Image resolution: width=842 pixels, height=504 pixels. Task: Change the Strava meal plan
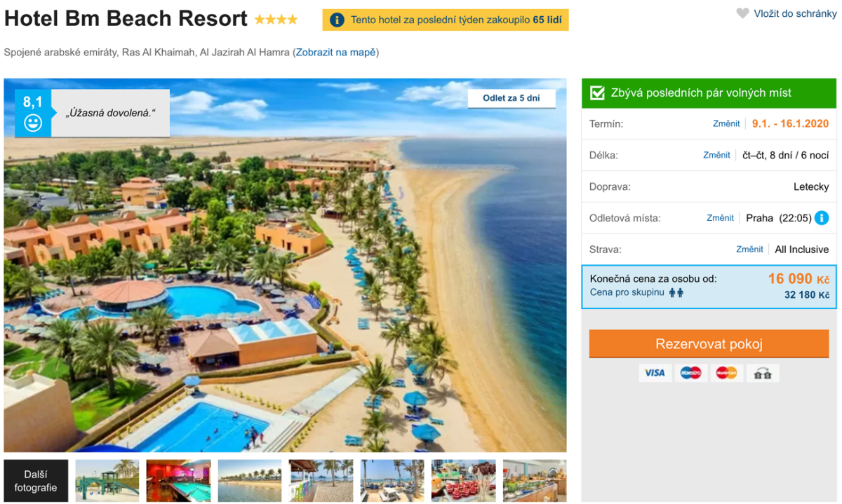(749, 249)
